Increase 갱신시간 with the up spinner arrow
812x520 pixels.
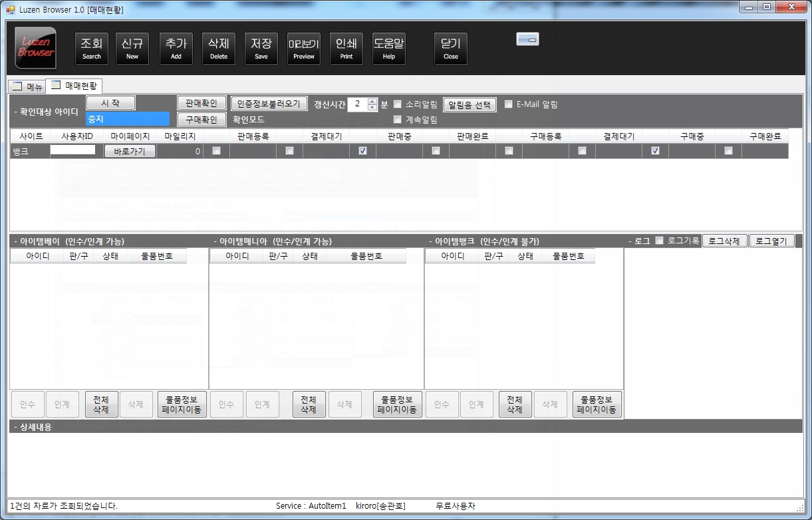[x=372, y=101]
